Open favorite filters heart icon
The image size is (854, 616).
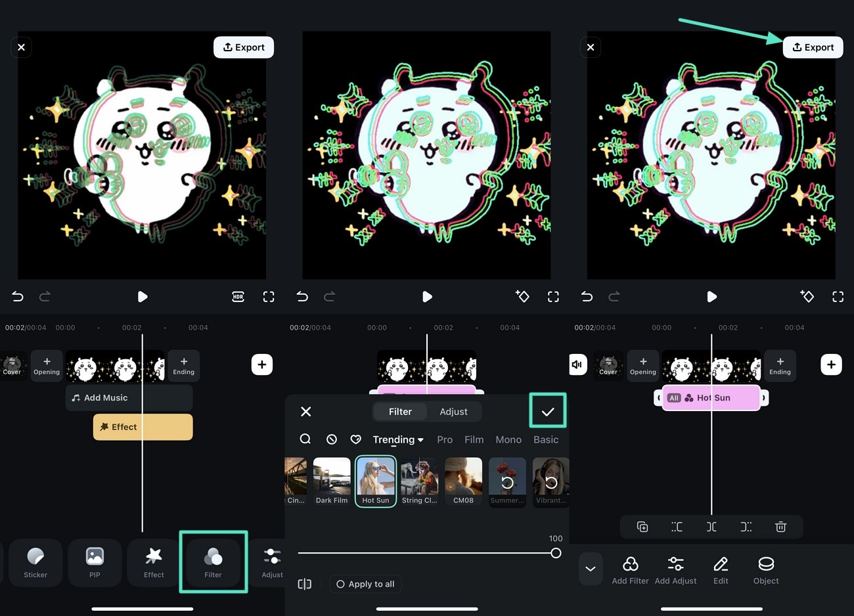click(355, 439)
